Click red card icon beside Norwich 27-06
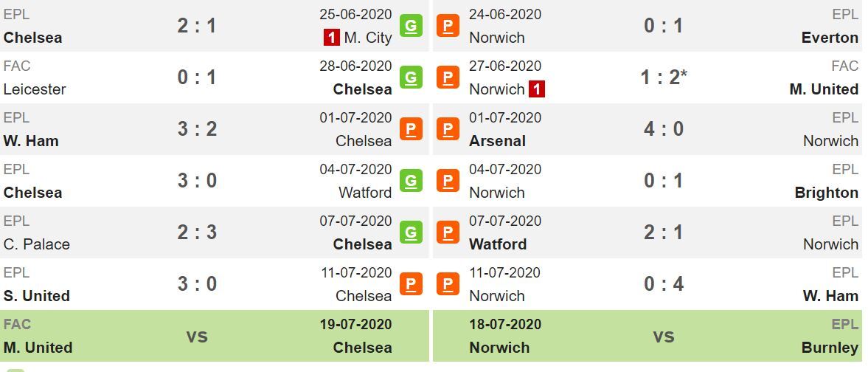This screenshot has width=868, height=372. (x=536, y=89)
